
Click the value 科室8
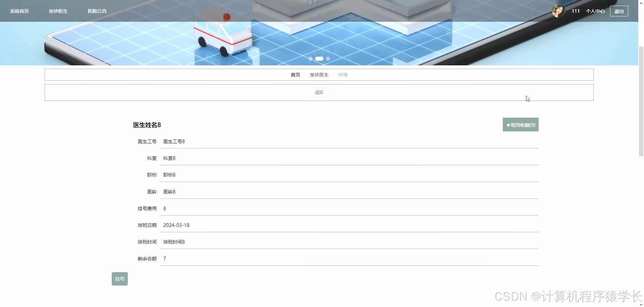coord(169,158)
